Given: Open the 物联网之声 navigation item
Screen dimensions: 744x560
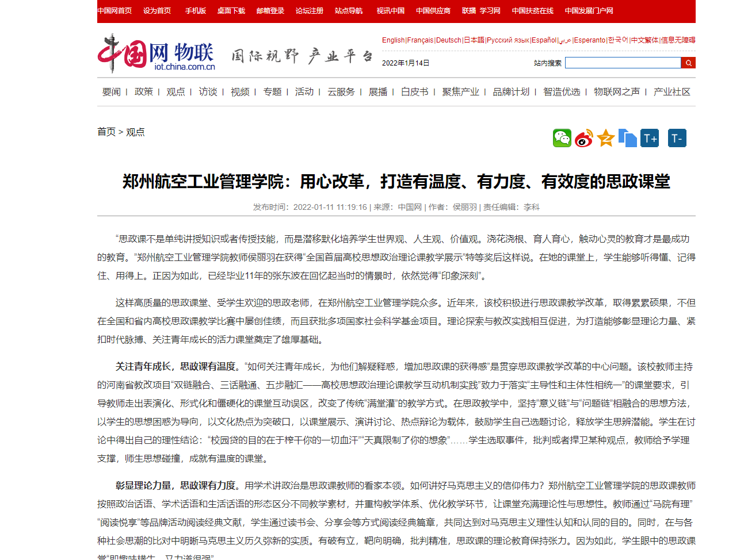Looking at the screenshot, I should point(617,92).
